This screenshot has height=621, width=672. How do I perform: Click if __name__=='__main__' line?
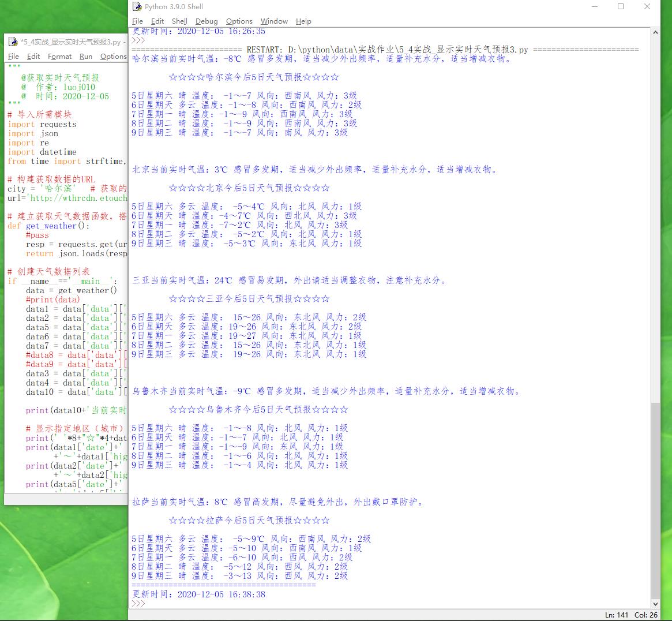click(62, 281)
